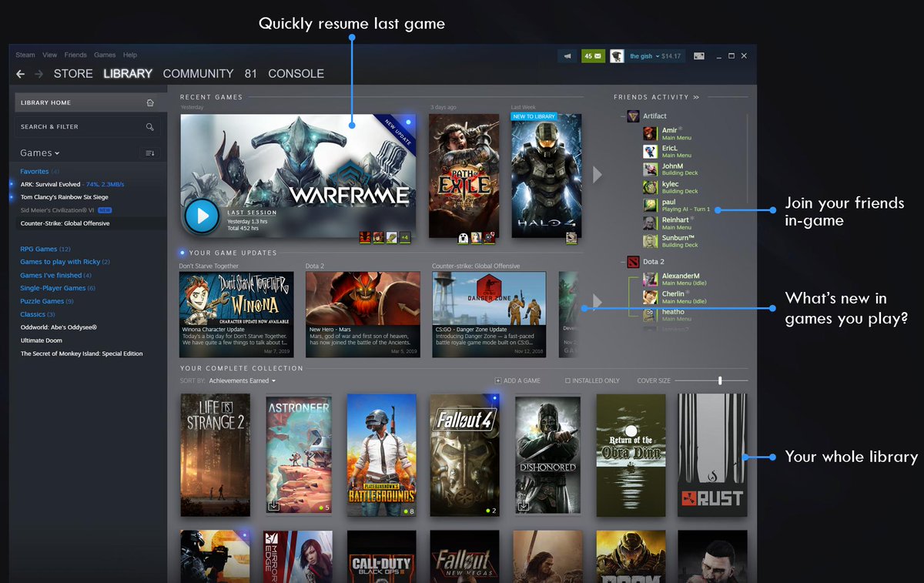Click kylec's avatar in friends list

[651, 187]
